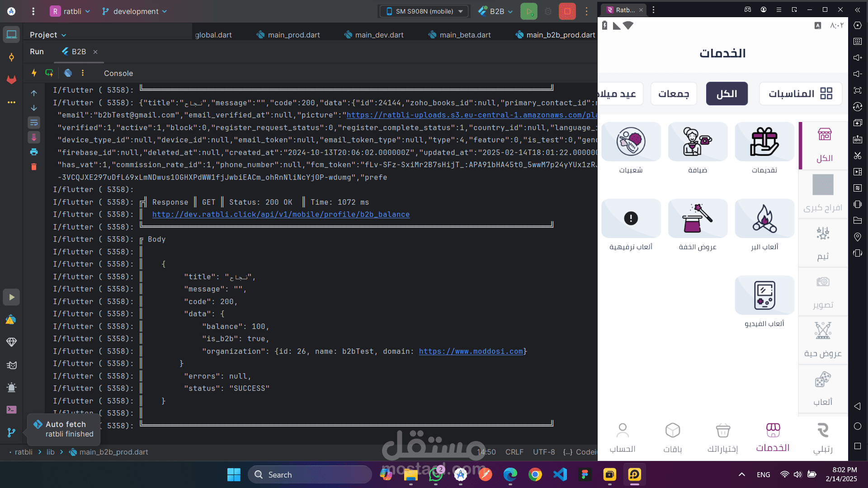Image resolution: width=868 pixels, height=488 pixels.
Task: Click the Clear All trash icon in console
Action: [34, 167]
